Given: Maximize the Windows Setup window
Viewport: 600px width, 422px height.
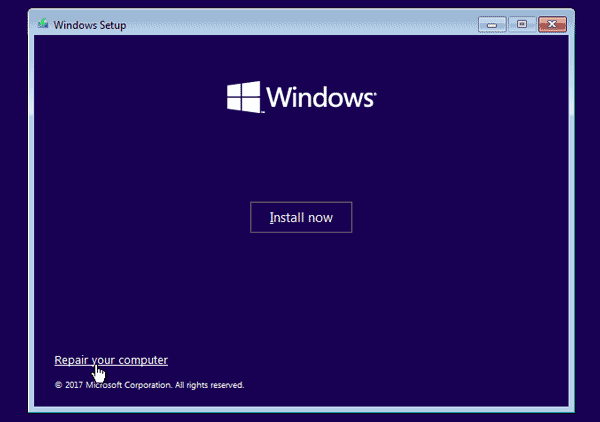Looking at the screenshot, I should pos(522,24).
